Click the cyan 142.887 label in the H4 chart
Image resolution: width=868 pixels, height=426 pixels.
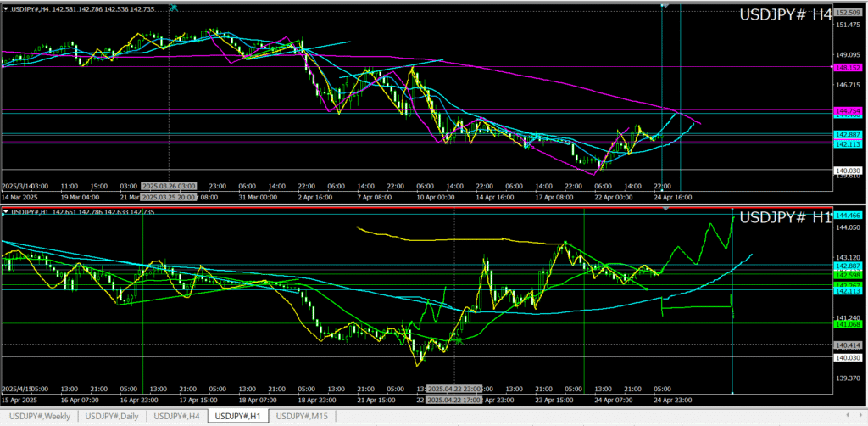847,135
